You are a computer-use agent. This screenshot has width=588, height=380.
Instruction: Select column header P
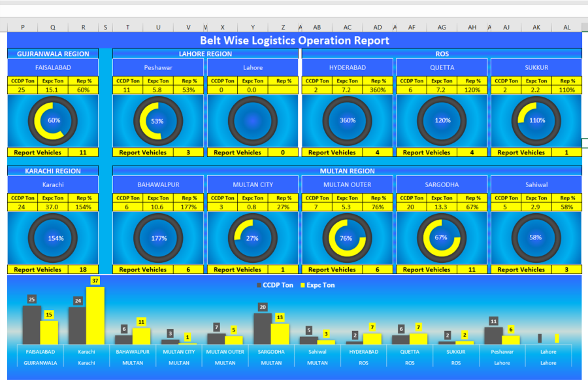pyautogui.click(x=22, y=27)
